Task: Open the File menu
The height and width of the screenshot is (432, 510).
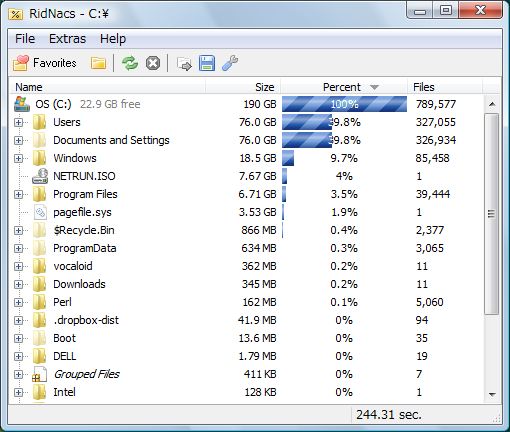Action: point(25,39)
